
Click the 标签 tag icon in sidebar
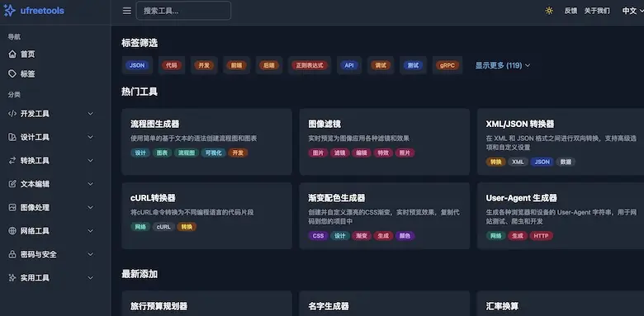tap(12, 73)
